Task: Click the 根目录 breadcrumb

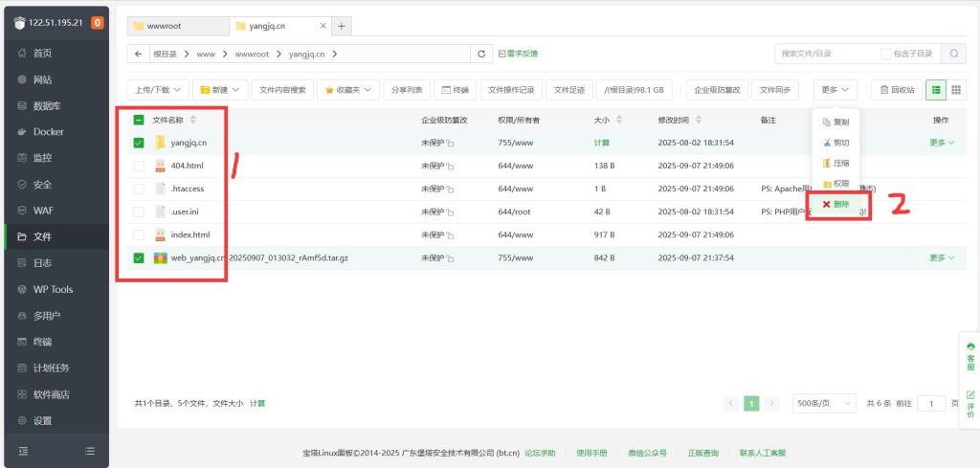Action: (166, 55)
